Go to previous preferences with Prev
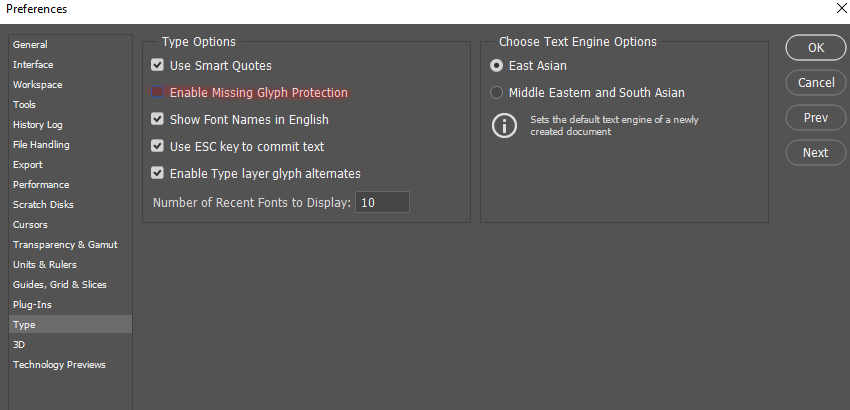 click(816, 118)
